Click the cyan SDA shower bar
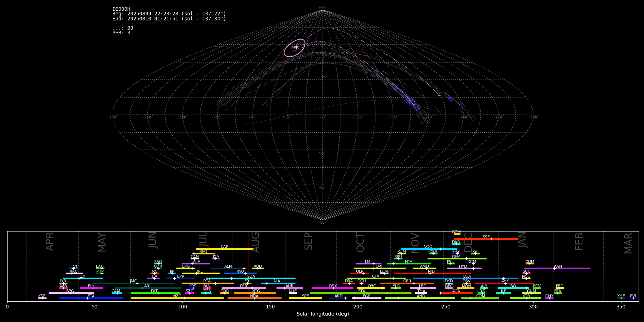The height and width of the screenshot is (322, 644). coord(251,278)
